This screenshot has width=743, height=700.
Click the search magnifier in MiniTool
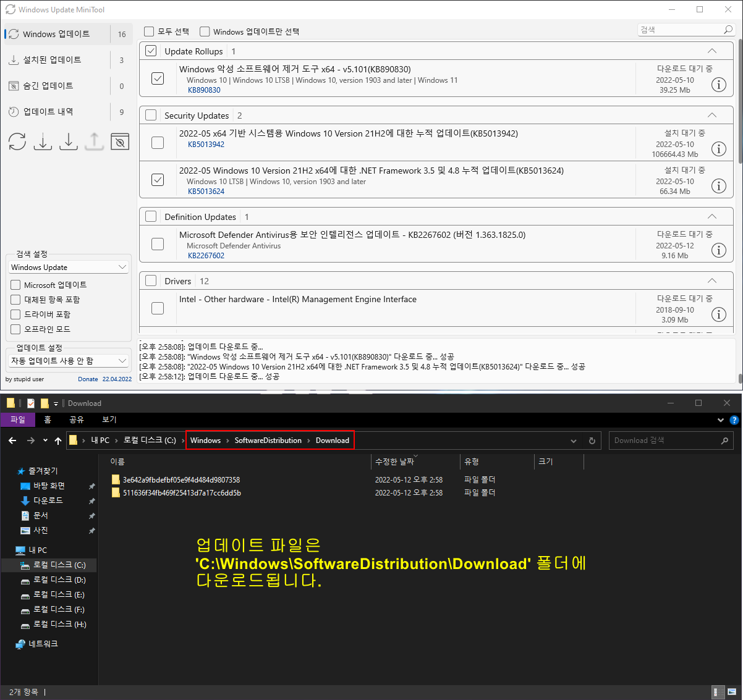728,30
